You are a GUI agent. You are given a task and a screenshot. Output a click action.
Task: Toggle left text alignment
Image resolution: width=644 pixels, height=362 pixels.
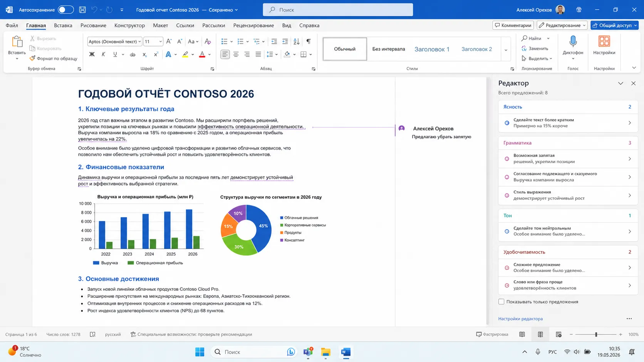pyautogui.click(x=225, y=55)
